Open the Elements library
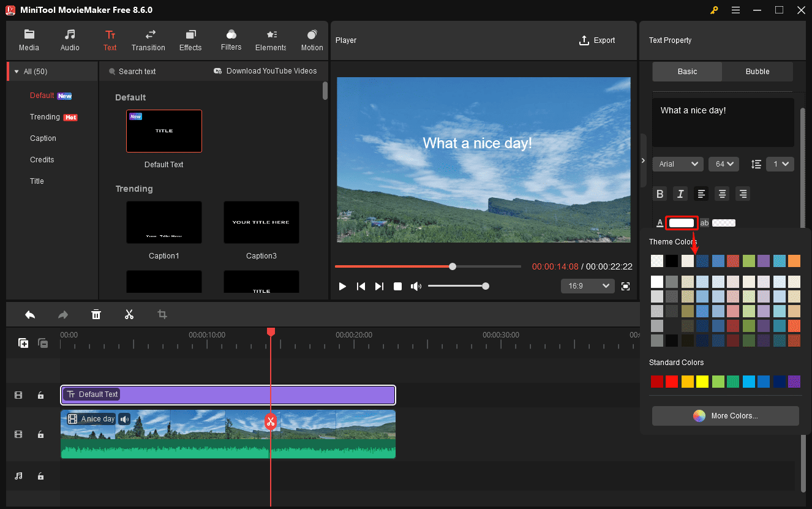 (271, 40)
